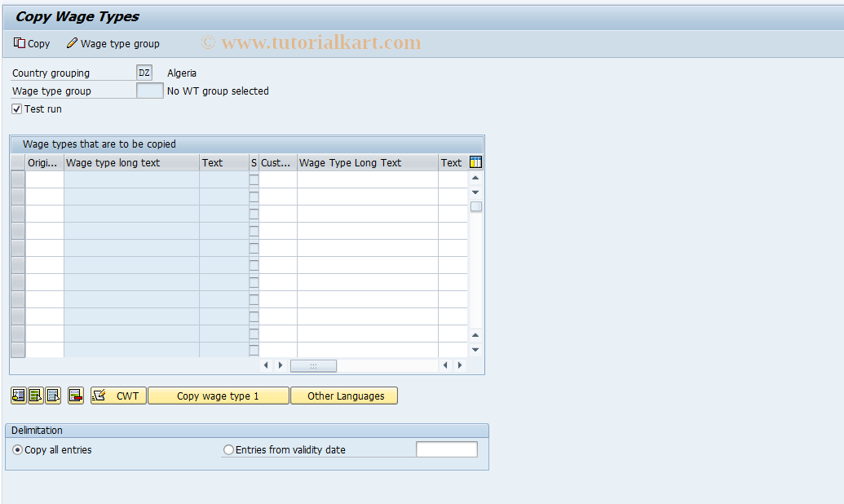Image resolution: width=844 pixels, height=504 pixels.
Task: Click the Delete row icon button
Action: (75, 396)
